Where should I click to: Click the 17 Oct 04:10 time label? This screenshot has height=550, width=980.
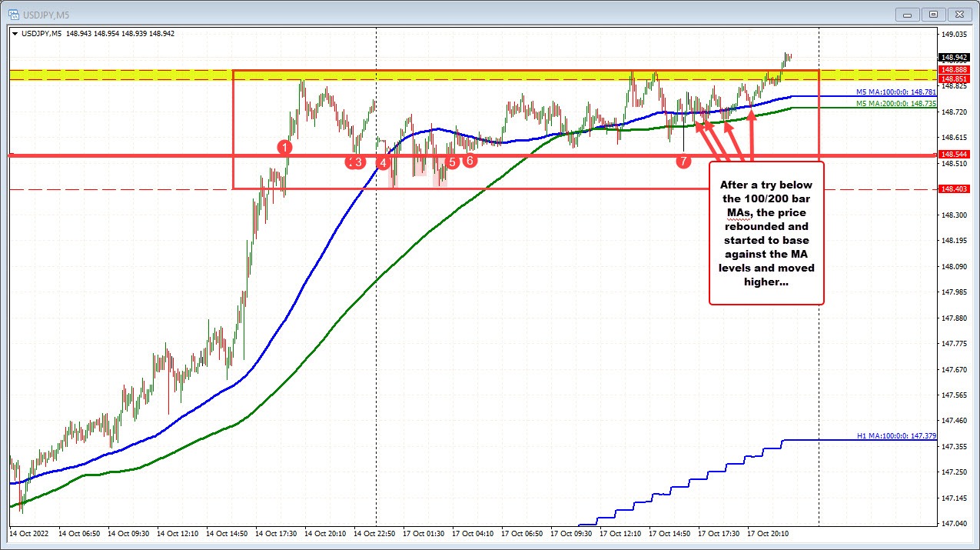(473, 532)
